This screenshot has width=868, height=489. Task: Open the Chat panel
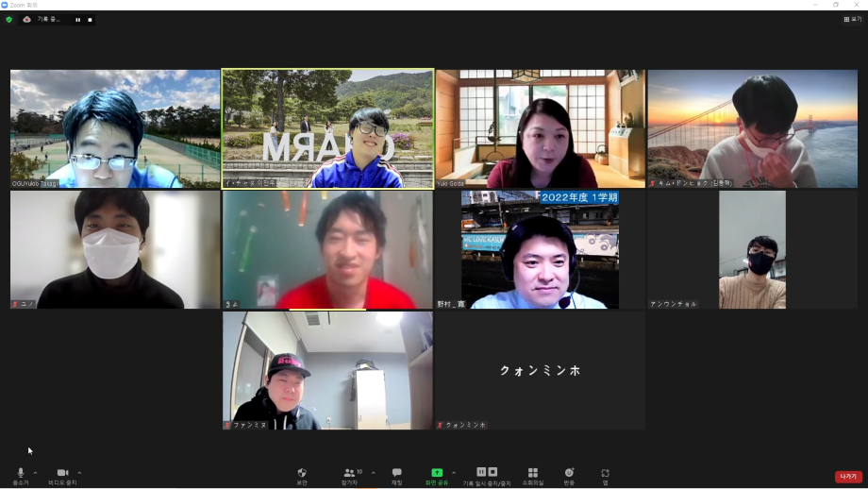[x=397, y=474]
